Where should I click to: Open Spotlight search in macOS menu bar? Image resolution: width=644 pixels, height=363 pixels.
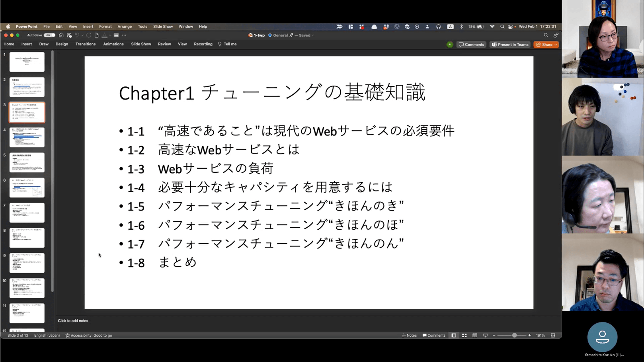coord(502,27)
